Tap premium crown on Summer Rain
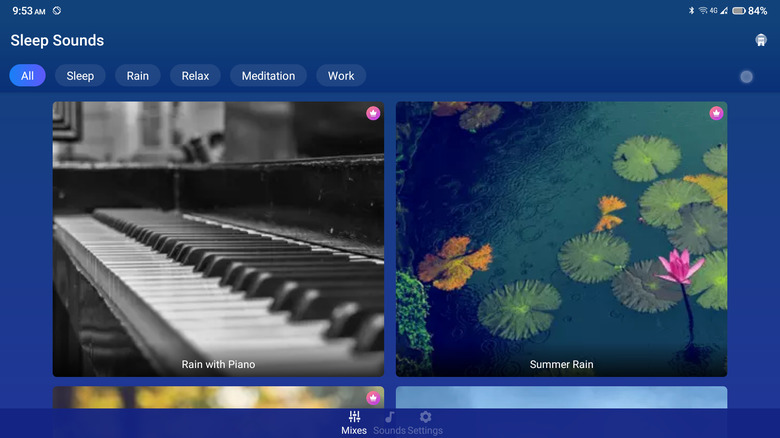Image resolution: width=780 pixels, height=438 pixels. coord(716,113)
